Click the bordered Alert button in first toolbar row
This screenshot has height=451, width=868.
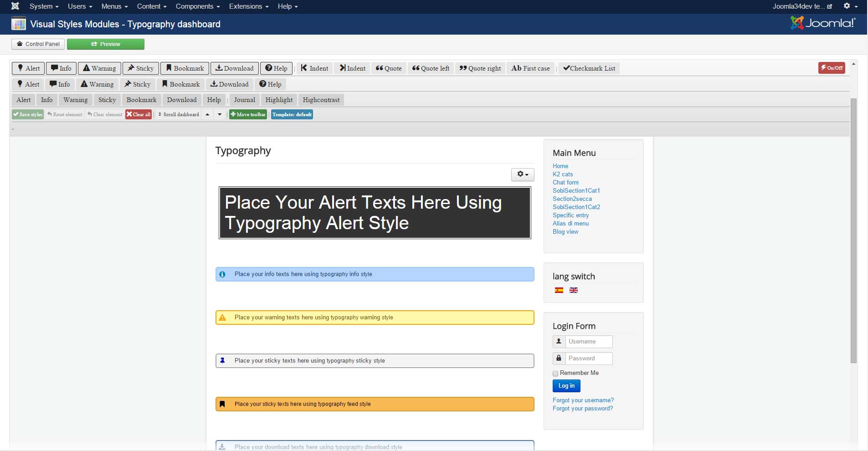[28, 68]
